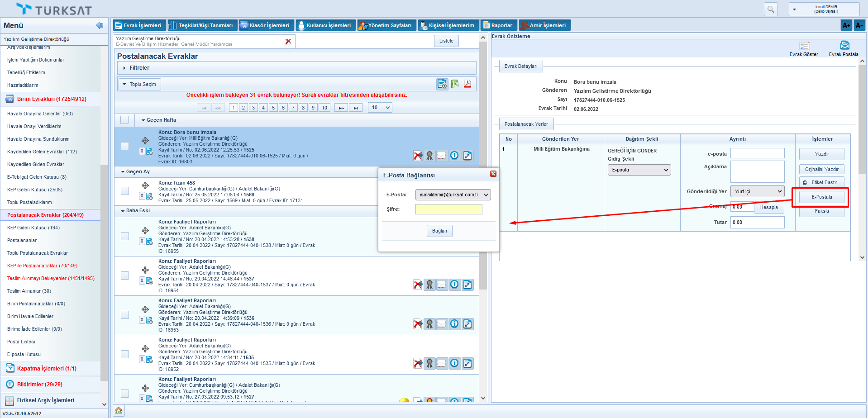The image size is (868, 418).
Task: Open the E-Posta address dropdown
Action: pos(453,195)
